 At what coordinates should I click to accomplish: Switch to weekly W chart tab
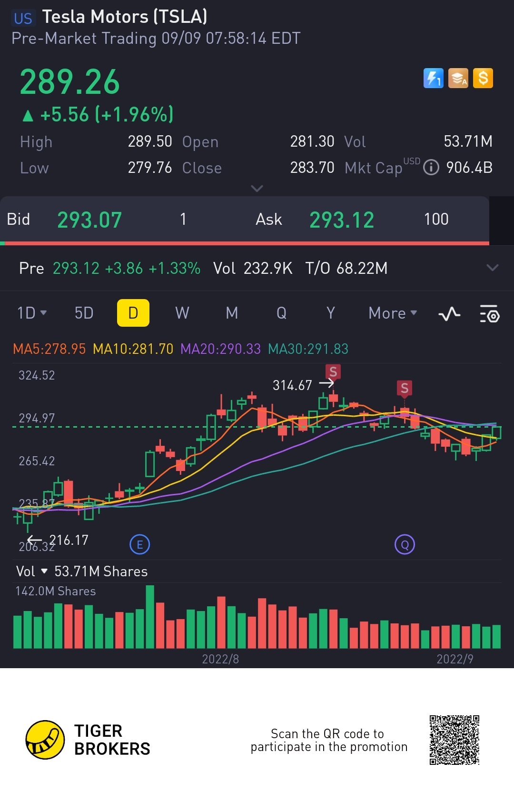tap(182, 313)
